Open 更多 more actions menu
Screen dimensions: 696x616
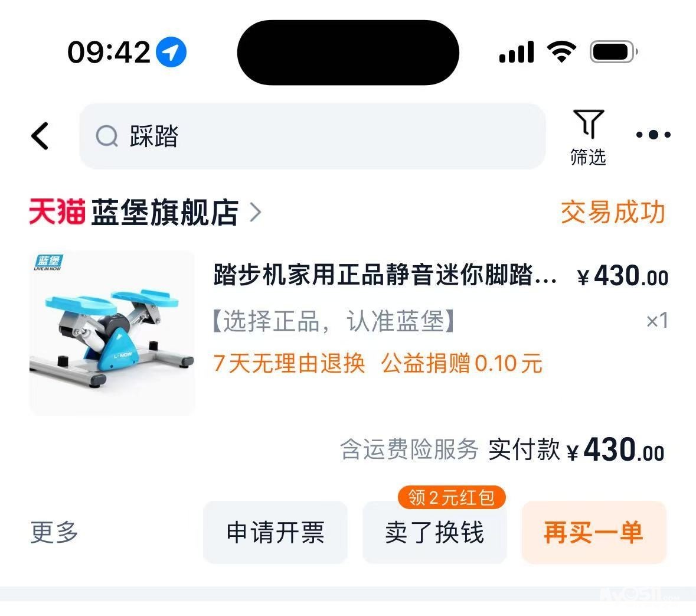54,532
